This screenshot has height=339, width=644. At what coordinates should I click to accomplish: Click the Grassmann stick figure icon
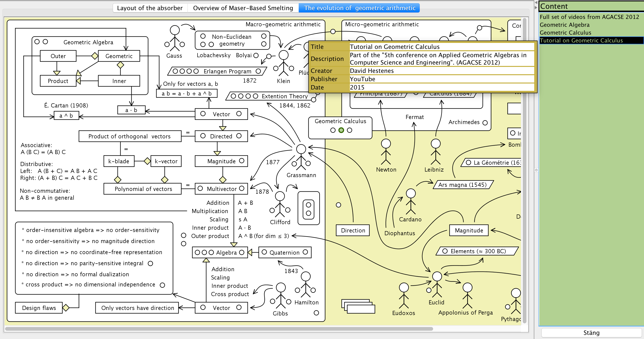point(301,157)
